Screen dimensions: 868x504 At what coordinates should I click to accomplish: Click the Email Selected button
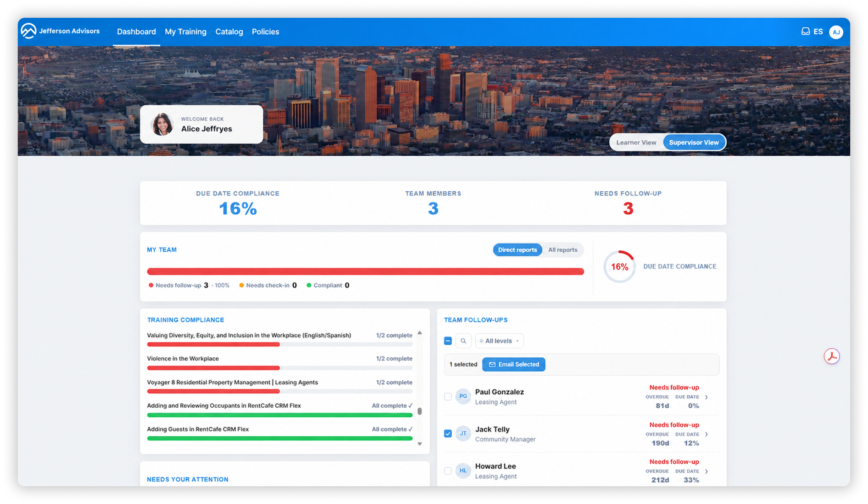click(x=514, y=364)
